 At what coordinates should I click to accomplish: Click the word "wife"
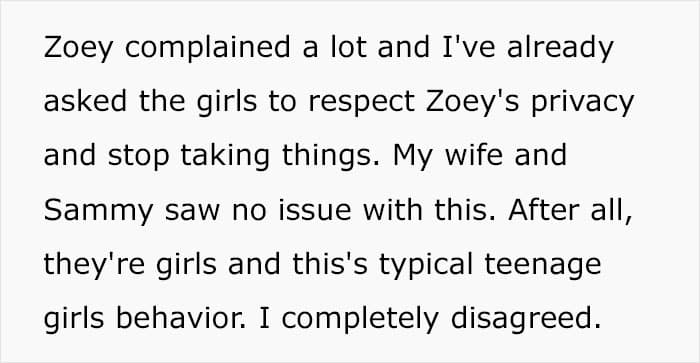point(474,155)
